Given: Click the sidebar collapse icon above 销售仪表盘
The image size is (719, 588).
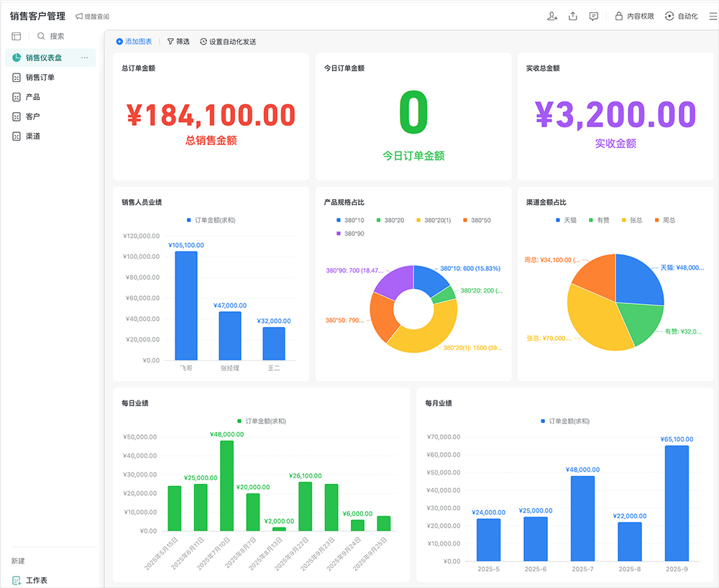Looking at the screenshot, I should click(x=16, y=36).
